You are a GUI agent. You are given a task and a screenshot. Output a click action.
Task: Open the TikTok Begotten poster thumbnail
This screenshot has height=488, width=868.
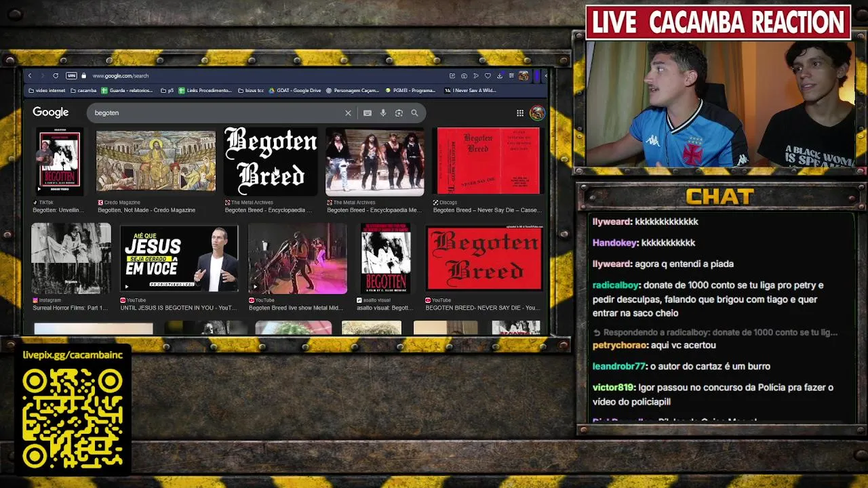click(x=60, y=161)
